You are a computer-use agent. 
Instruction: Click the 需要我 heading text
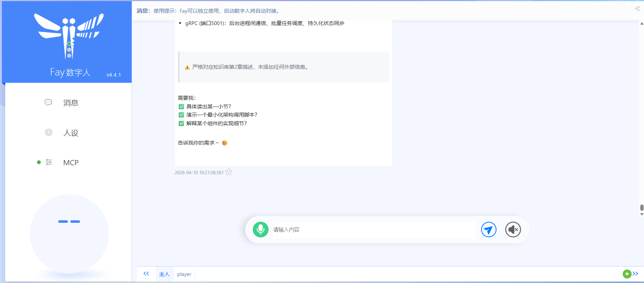coord(187,98)
